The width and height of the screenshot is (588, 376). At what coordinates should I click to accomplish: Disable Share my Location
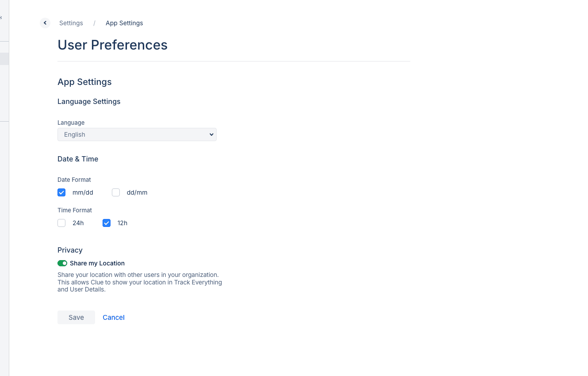click(62, 263)
